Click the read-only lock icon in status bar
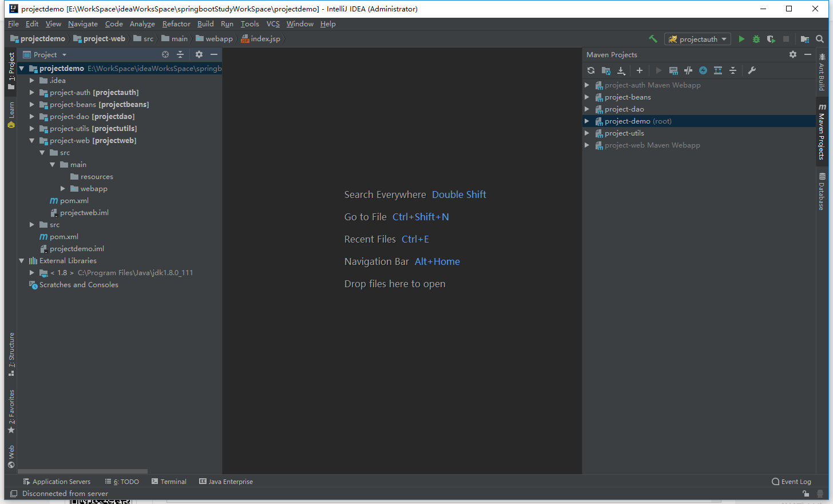The height and width of the screenshot is (504, 833). pyautogui.click(x=806, y=494)
